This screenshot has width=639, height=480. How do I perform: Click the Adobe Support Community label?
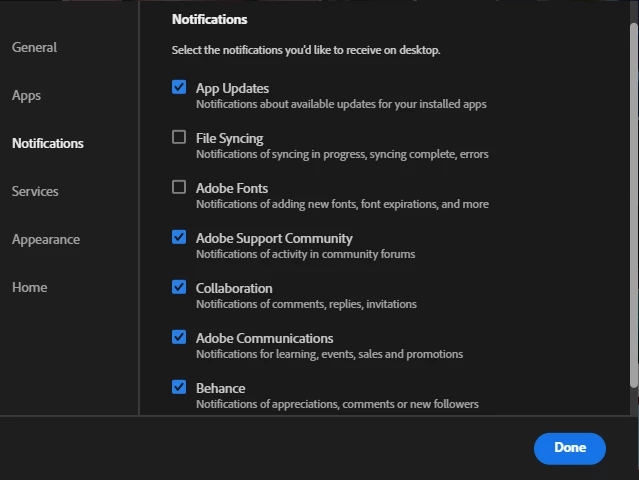click(x=274, y=238)
